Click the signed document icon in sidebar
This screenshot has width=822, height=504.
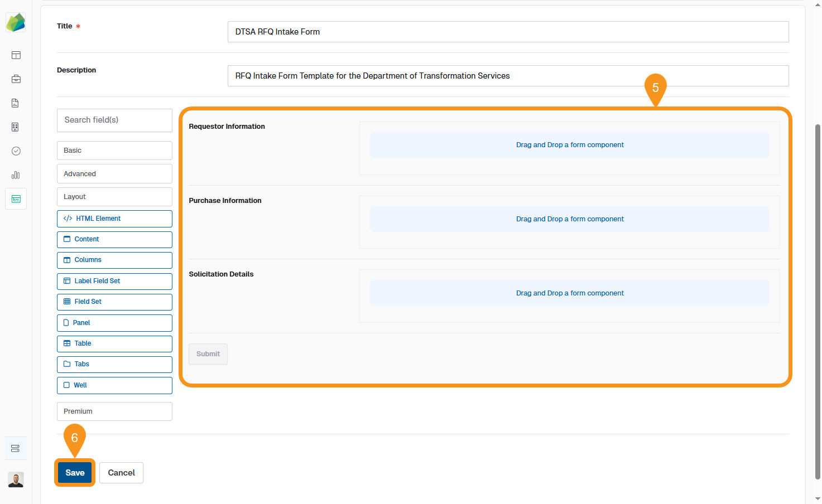pos(16,103)
